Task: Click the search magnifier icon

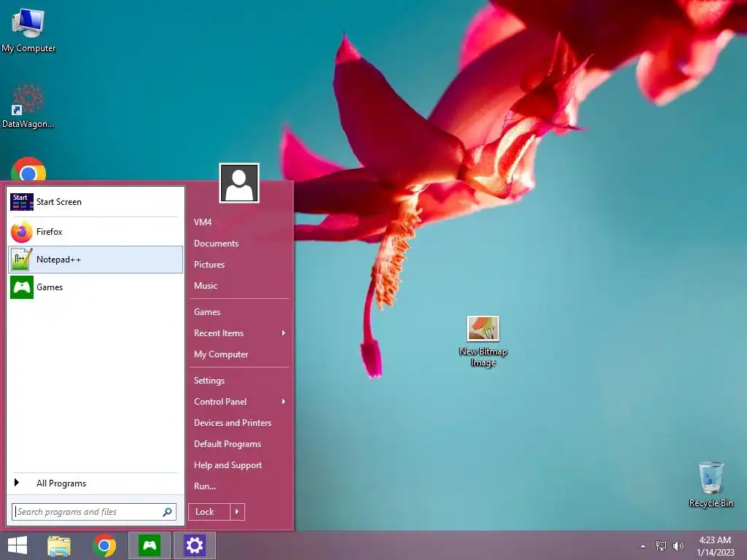Action: [167, 512]
